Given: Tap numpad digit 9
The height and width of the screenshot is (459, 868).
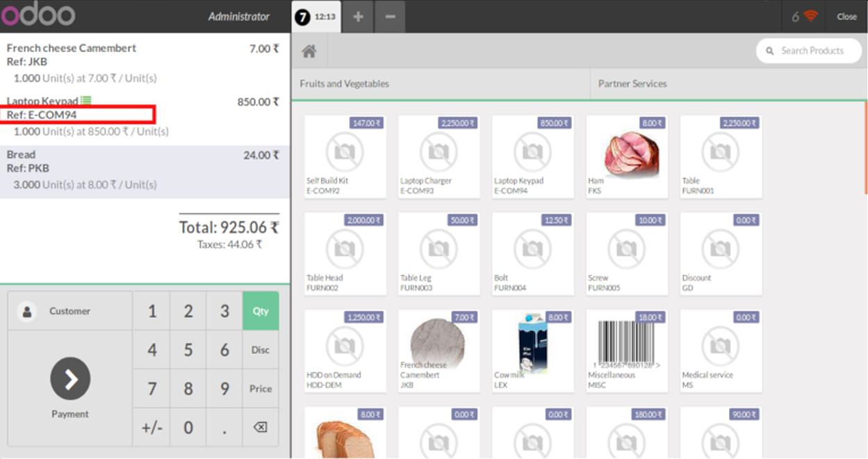Looking at the screenshot, I should [224, 389].
